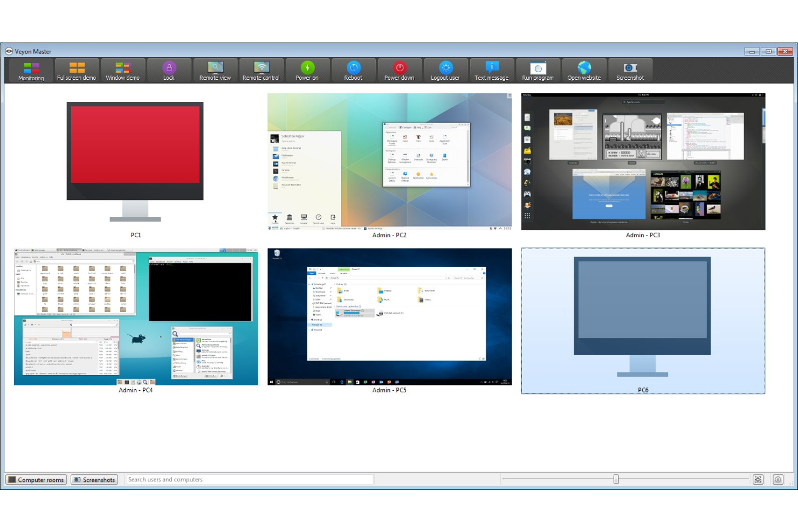Click the auto-adjust thumbnail size button
Viewport: 798px width, 532px height.
point(758,479)
